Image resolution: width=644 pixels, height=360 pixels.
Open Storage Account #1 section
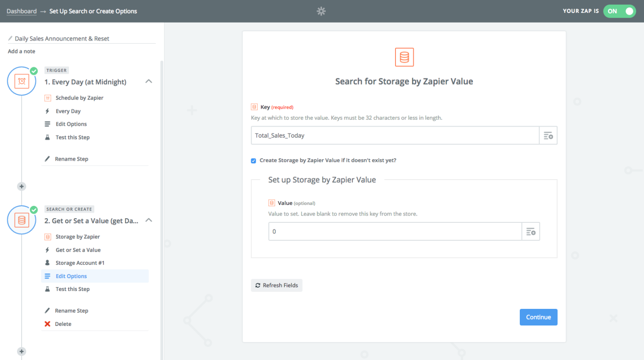80,263
